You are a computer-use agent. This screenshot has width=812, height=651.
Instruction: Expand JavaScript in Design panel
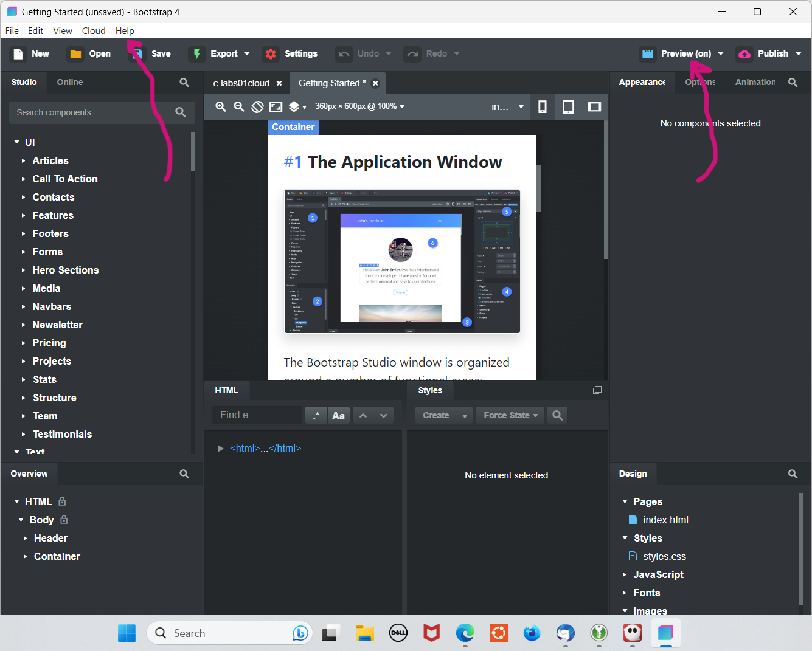click(x=625, y=575)
